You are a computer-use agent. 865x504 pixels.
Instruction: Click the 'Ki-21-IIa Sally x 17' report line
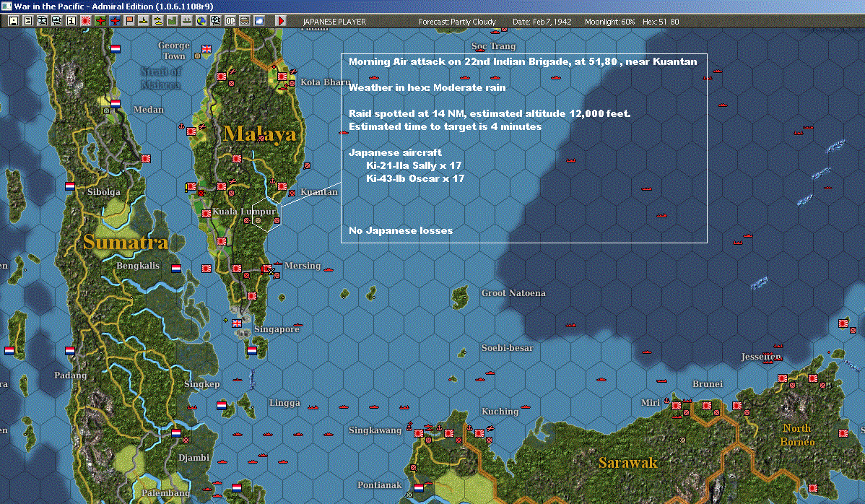[414, 165]
